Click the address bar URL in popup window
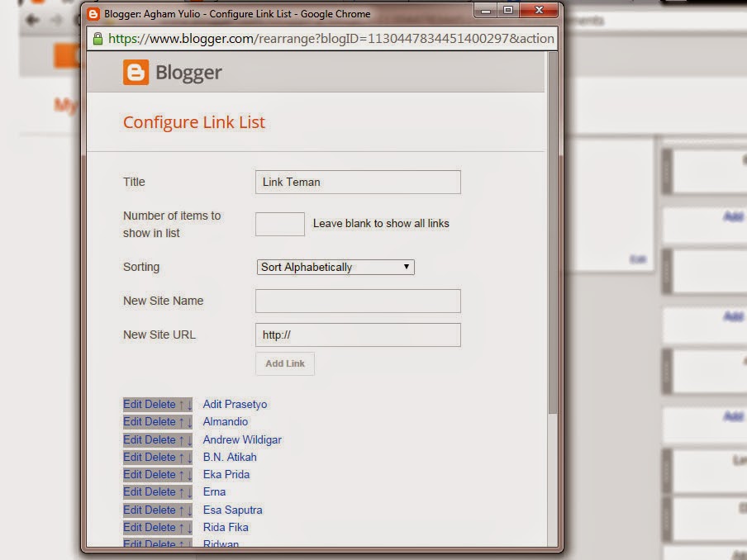The width and height of the screenshot is (747, 560). click(331, 39)
